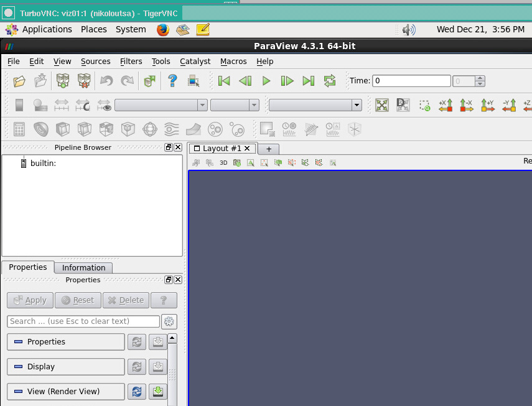Open Firefox from the system panel
This screenshot has width=532, height=406.
pos(163,29)
